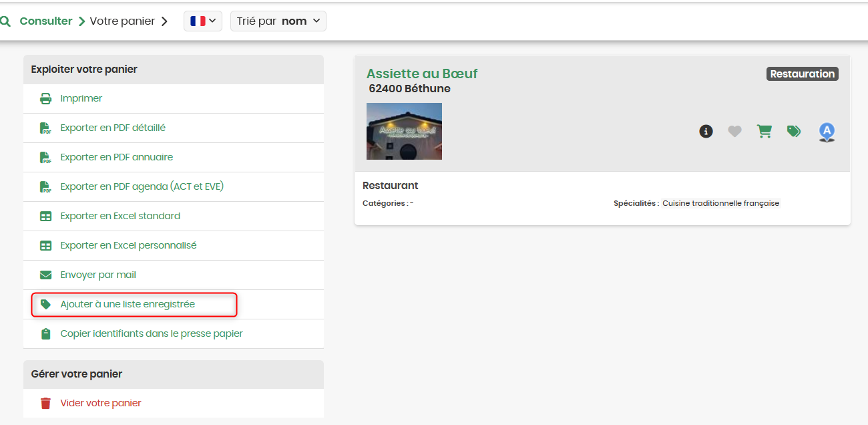
Task: Open the Assiette au Bœuf title link
Action: (422, 74)
